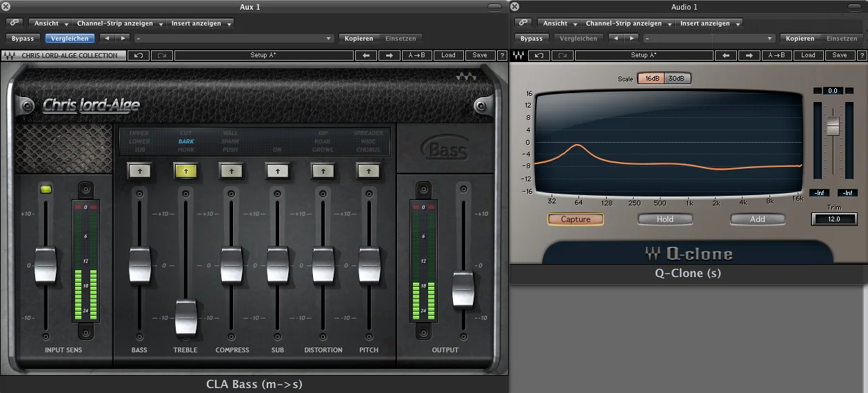Screen dimensions: 868x393
Task: Undo last change in CLA Bass toolbar
Action: coord(139,55)
